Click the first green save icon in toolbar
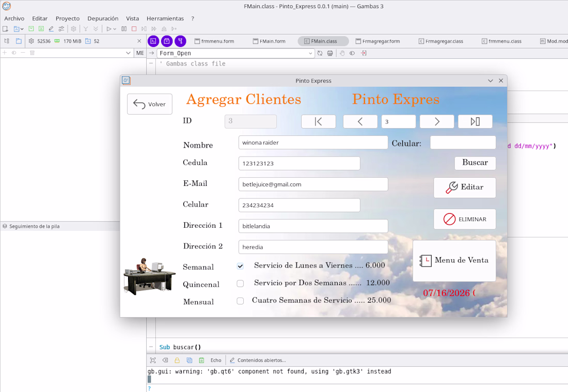568x392 pixels. pyautogui.click(x=31, y=28)
